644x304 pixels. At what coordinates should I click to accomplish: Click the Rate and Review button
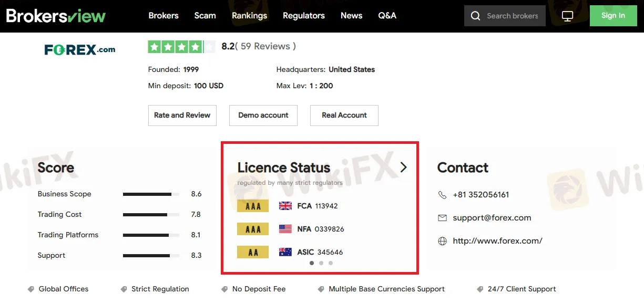tap(182, 116)
